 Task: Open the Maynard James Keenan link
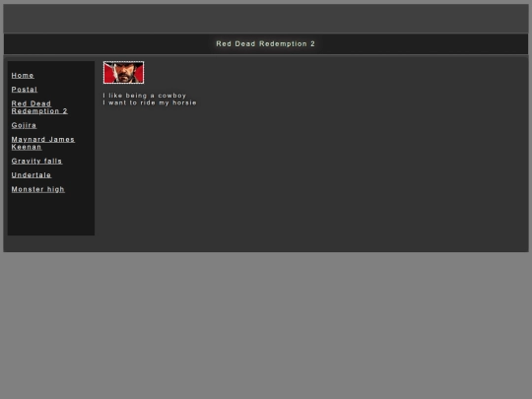[43, 143]
